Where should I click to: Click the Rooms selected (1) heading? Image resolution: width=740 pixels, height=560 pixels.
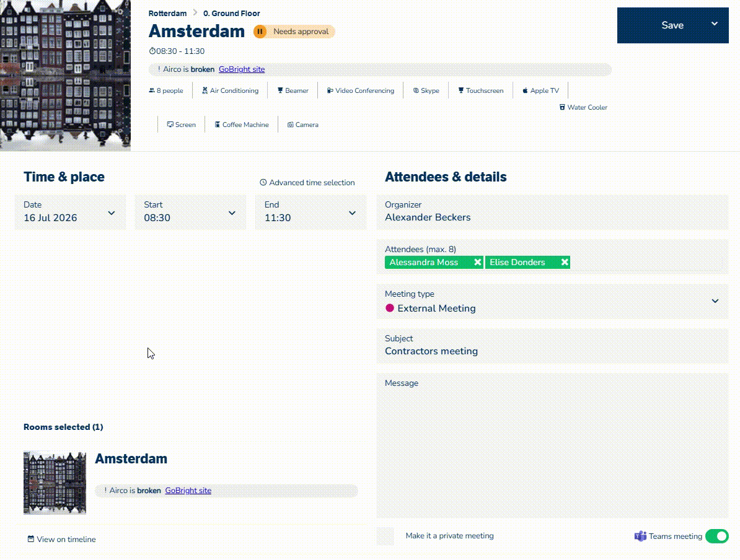tap(63, 427)
